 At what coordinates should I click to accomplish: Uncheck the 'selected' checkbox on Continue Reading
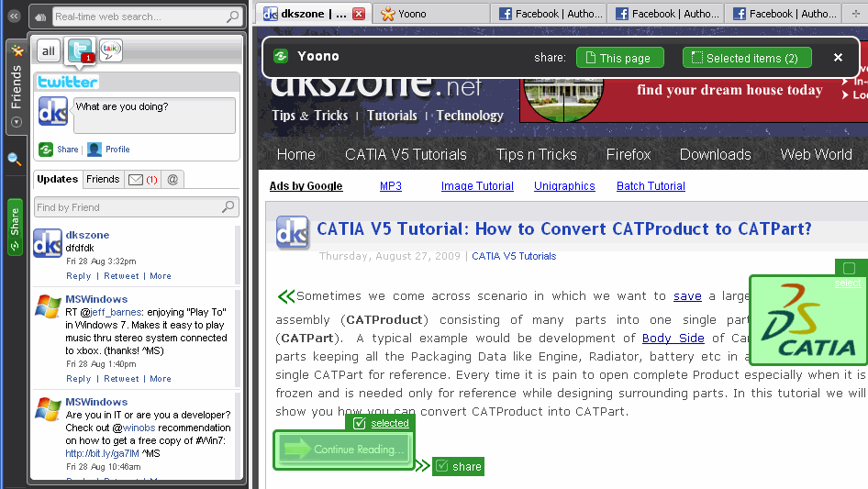point(360,423)
